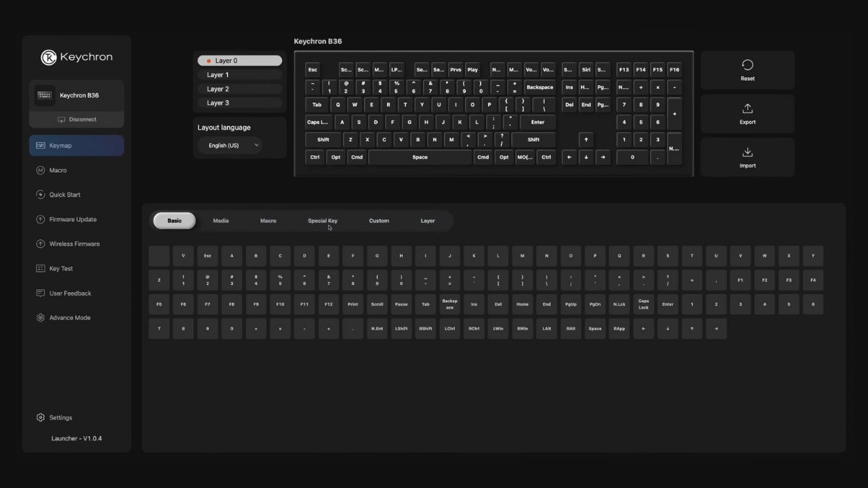Open Settings gear in sidebar
This screenshot has height=488, width=868.
click(x=41, y=417)
